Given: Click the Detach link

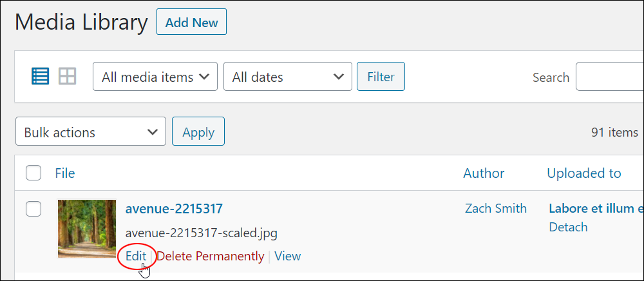Looking at the screenshot, I should click(x=568, y=227).
